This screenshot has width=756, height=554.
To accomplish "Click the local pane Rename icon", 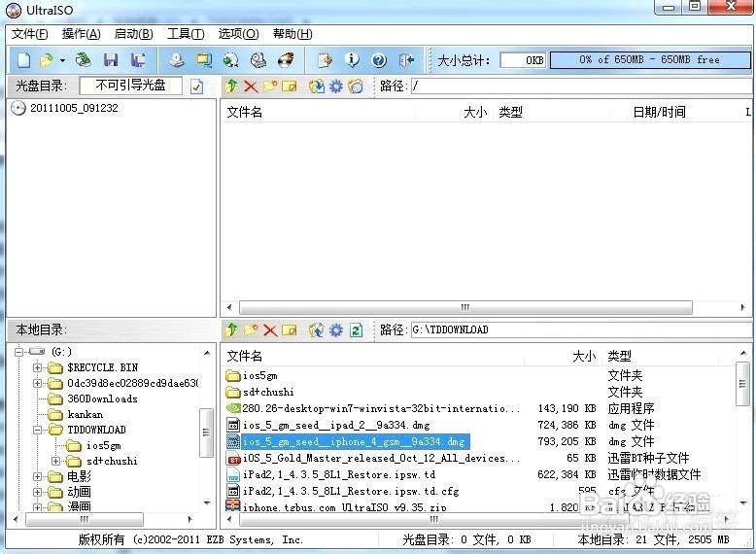I will point(290,329).
